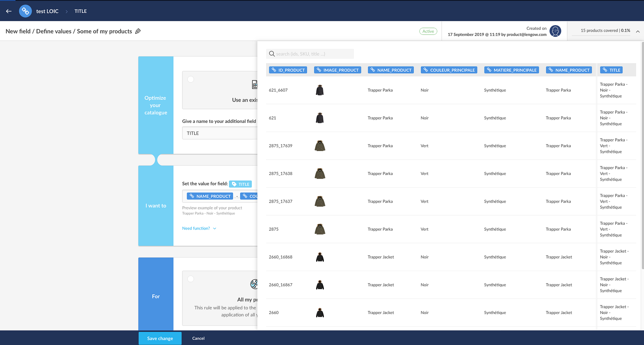Screen dimensions: 644x345
Task: Click the Save change button
Action: pyautogui.click(x=160, y=338)
